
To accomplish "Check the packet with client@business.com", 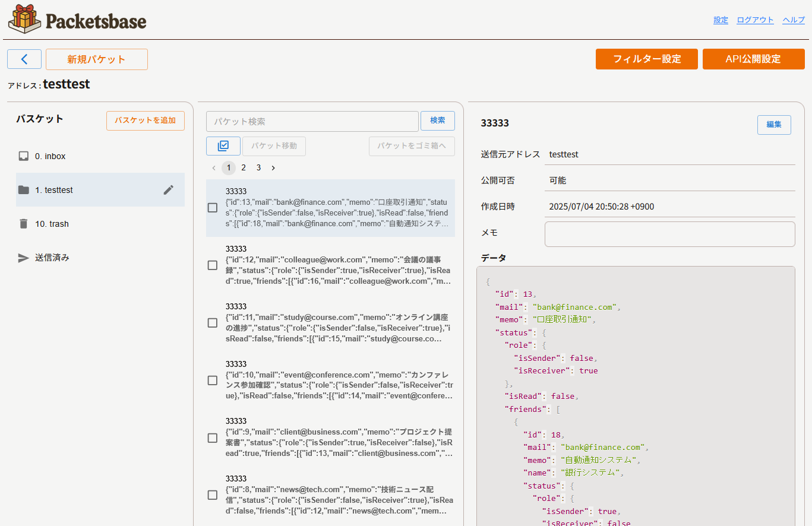I will click(213, 438).
